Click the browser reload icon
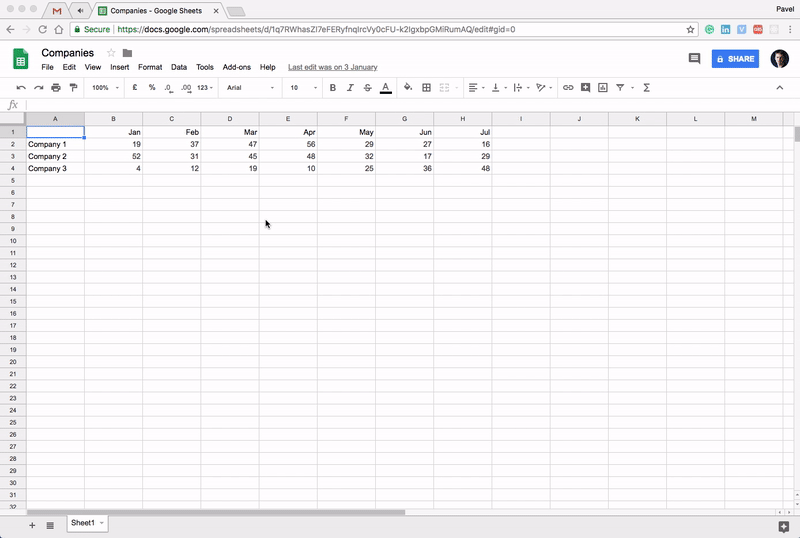This screenshot has height=538, width=800. (x=43, y=30)
